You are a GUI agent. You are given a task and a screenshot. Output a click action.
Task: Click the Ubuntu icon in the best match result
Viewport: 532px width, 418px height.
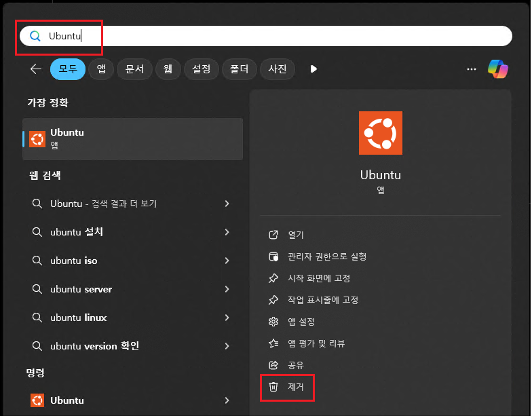coord(37,139)
